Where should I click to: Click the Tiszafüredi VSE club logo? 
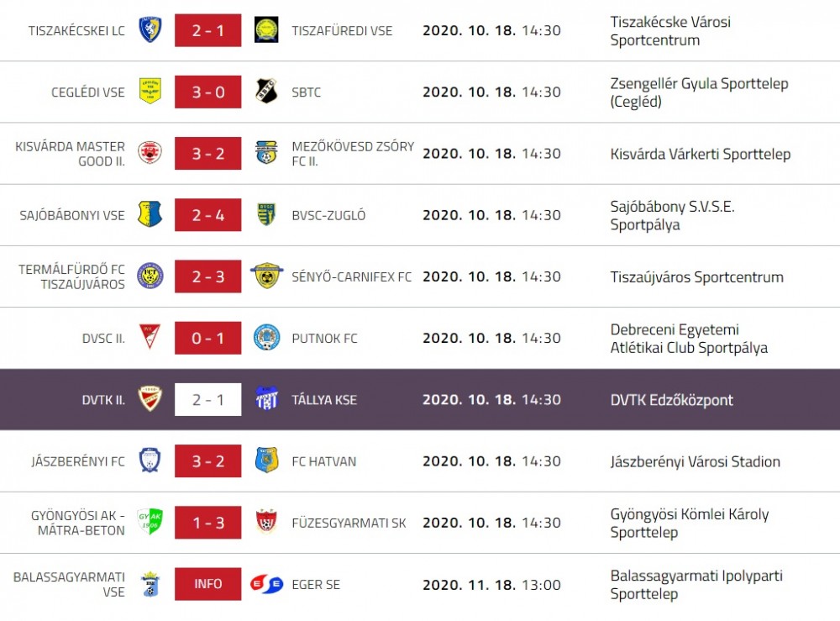point(266,30)
